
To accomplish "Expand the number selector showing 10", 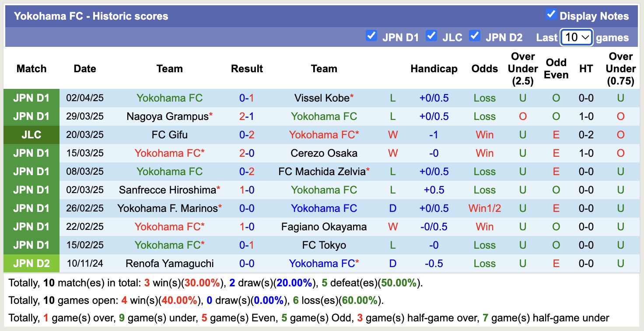I will [x=576, y=37].
